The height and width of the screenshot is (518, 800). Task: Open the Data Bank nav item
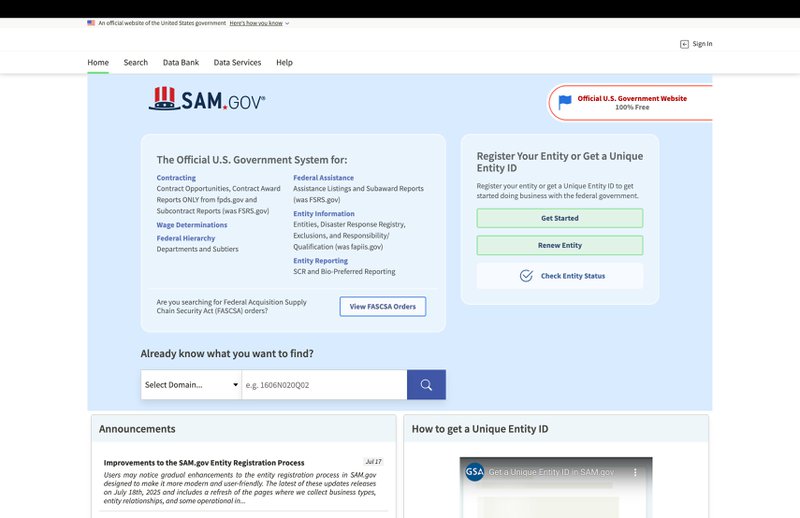pos(181,62)
